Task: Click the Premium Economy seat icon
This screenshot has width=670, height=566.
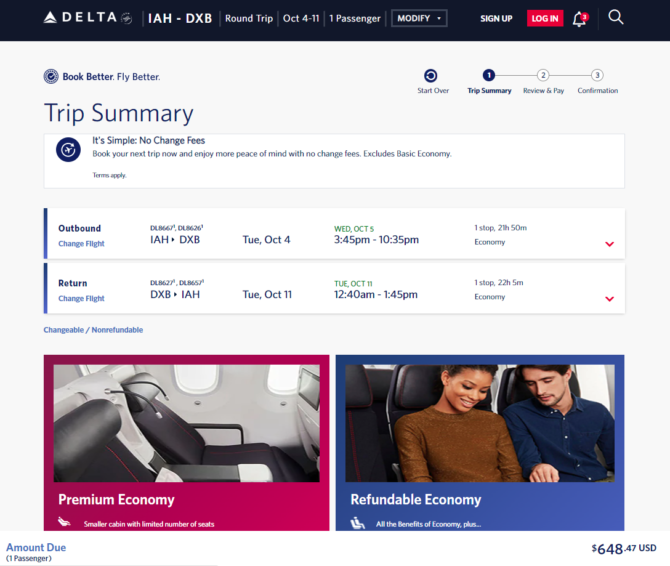Action: (65, 522)
